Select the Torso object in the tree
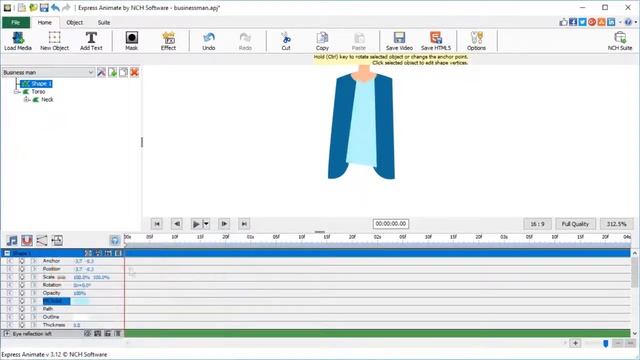The height and width of the screenshot is (360, 640). coord(38,92)
